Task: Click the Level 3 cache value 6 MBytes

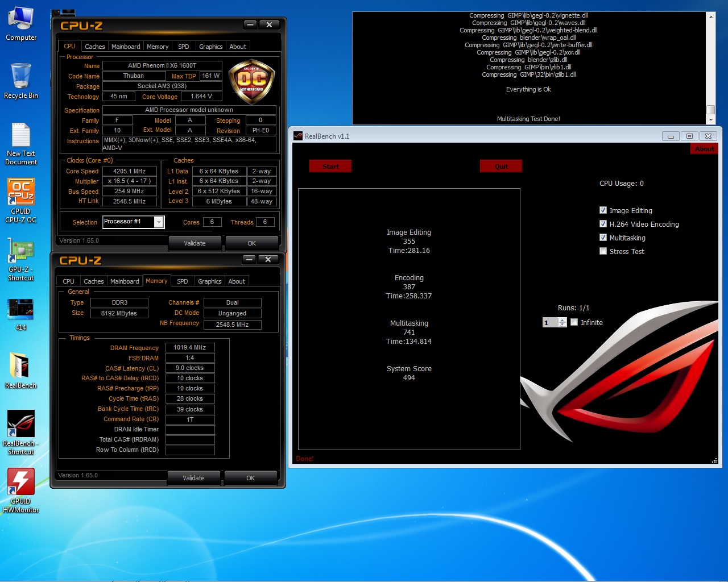Action: point(219,201)
